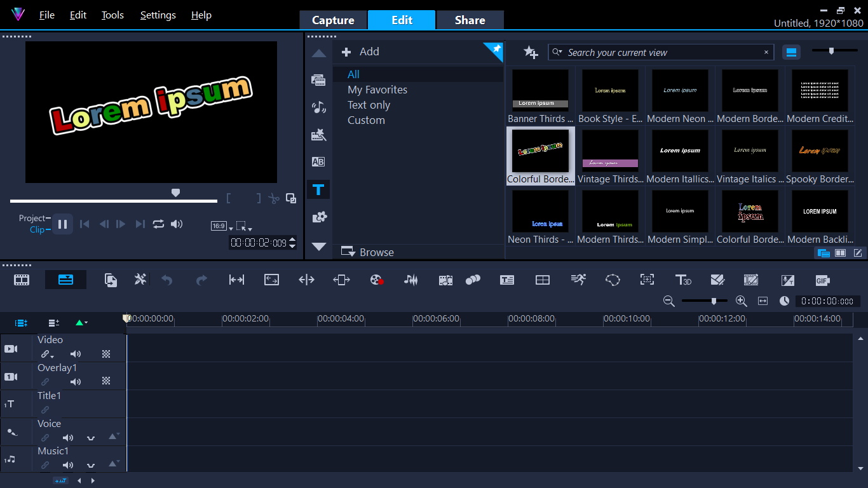Click the Record/Capture Option icon
This screenshot has height=488, width=868.
377,280
